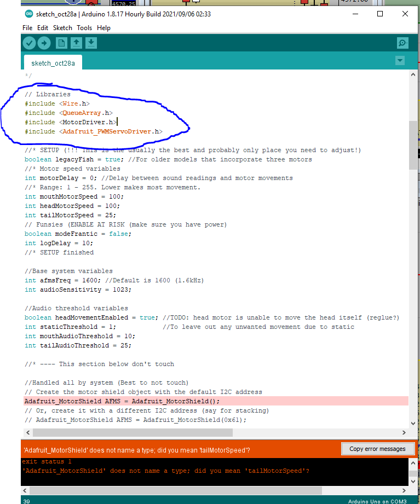The width and height of the screenshot is (420, 504).
Task: Click console scrollbar up arrow
Action: point(413,463)
